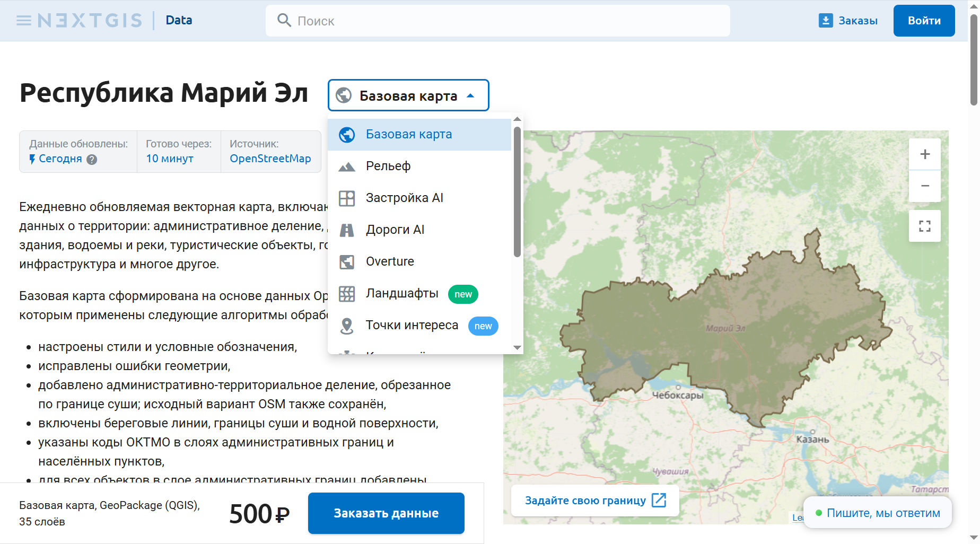
Task: Select Дороги AI option
Action: [x=419, y=230]
